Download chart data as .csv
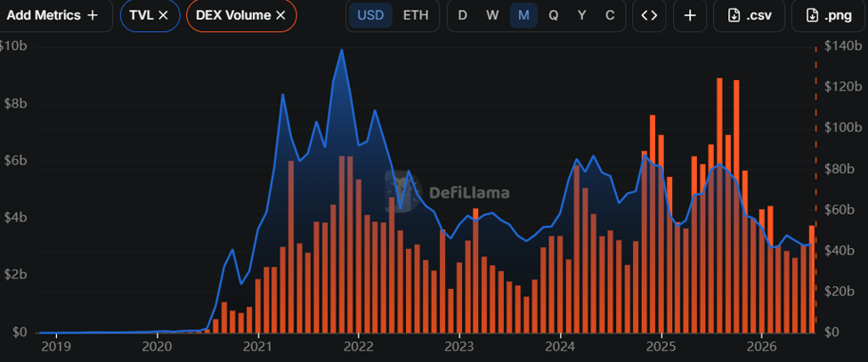The height and width of the screenshot is (362, 868). [749, 15]
